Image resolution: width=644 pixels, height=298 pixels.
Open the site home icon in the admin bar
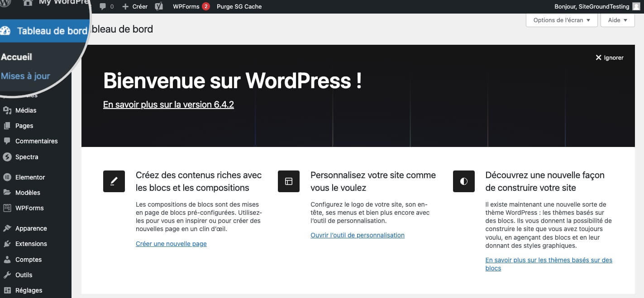point(28,3)
